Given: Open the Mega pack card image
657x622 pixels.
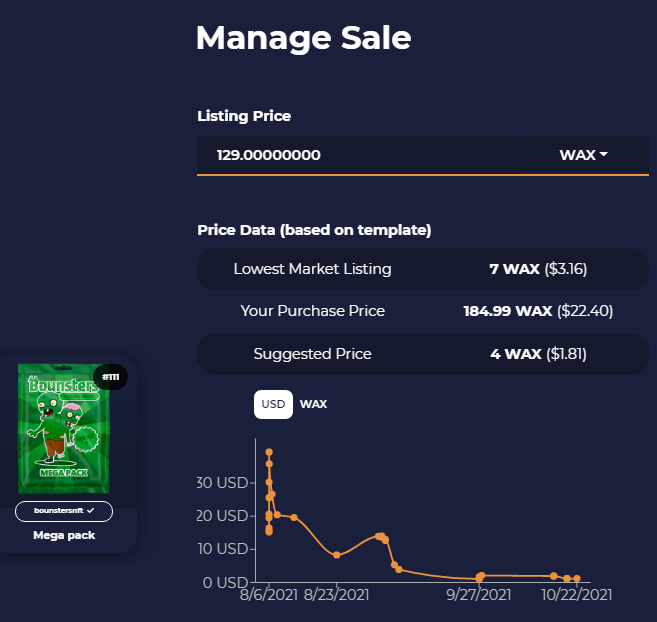Looking at the screenshot, I should [64, 428].
